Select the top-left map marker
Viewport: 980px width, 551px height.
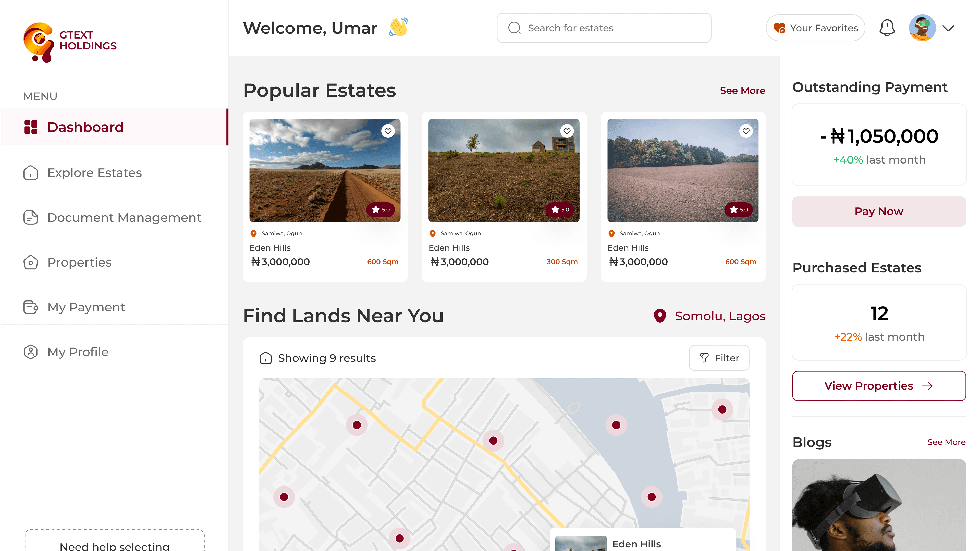[x=357, y=425]
